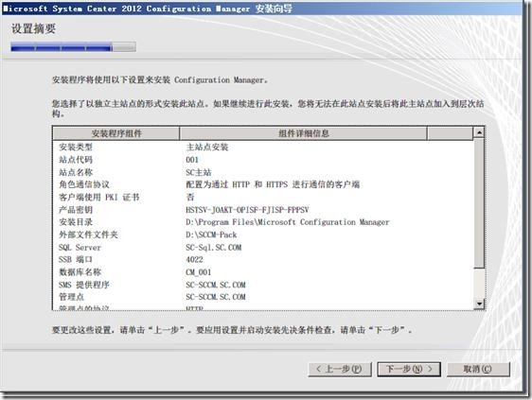Select the SMS 提供程序 row label
This screenshot has height=400, width=532.
point(84,285)
